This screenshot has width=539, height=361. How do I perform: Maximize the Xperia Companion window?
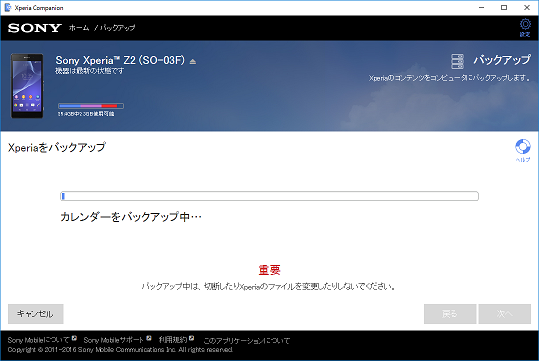[504, 8]
